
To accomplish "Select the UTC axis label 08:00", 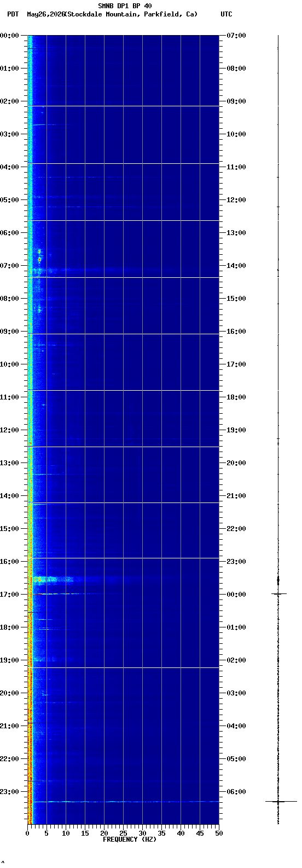I will tap(236, 68).
